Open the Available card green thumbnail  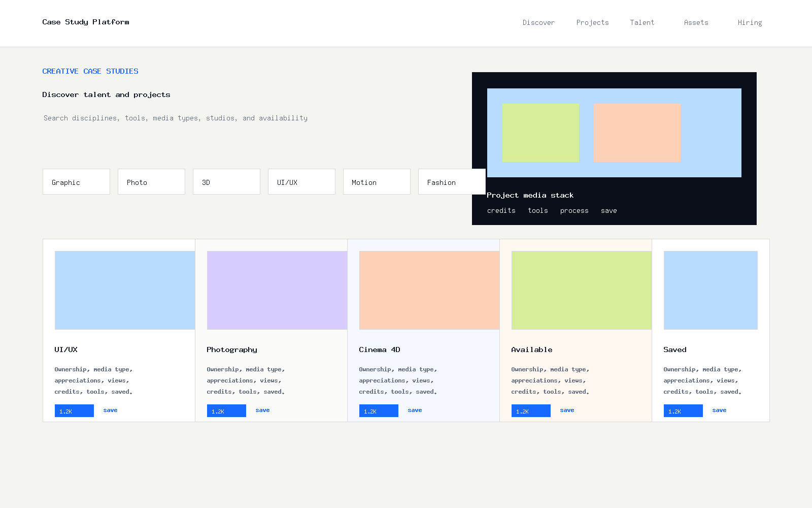(582, 290)
